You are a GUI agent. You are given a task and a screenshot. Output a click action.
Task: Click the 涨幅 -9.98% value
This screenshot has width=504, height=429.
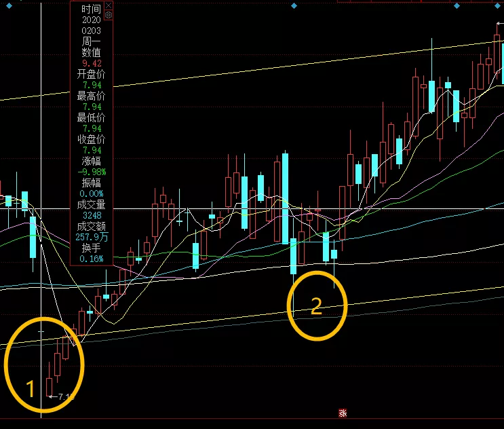91,172
